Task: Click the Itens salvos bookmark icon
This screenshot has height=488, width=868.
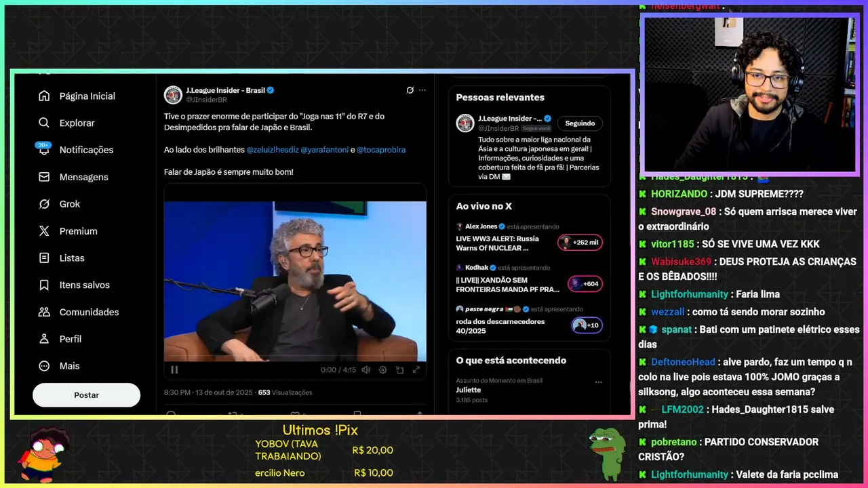Action: (x=44, y=285)
